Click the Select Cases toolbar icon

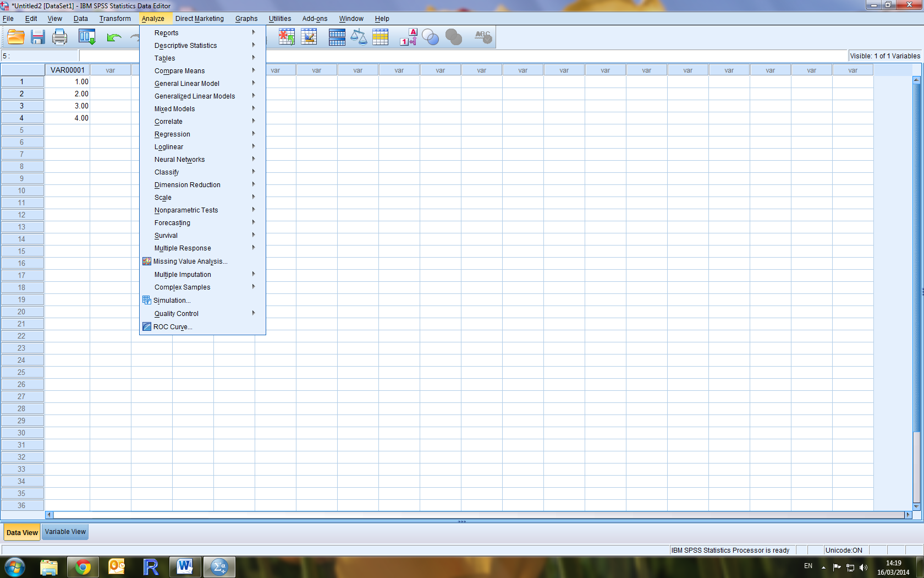tap(380, 37)
